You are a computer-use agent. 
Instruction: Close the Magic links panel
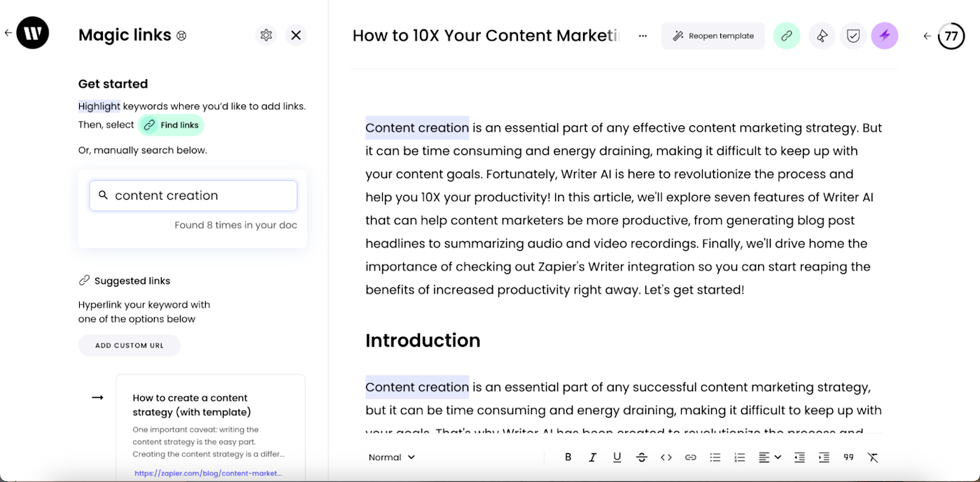click(296, 35)
